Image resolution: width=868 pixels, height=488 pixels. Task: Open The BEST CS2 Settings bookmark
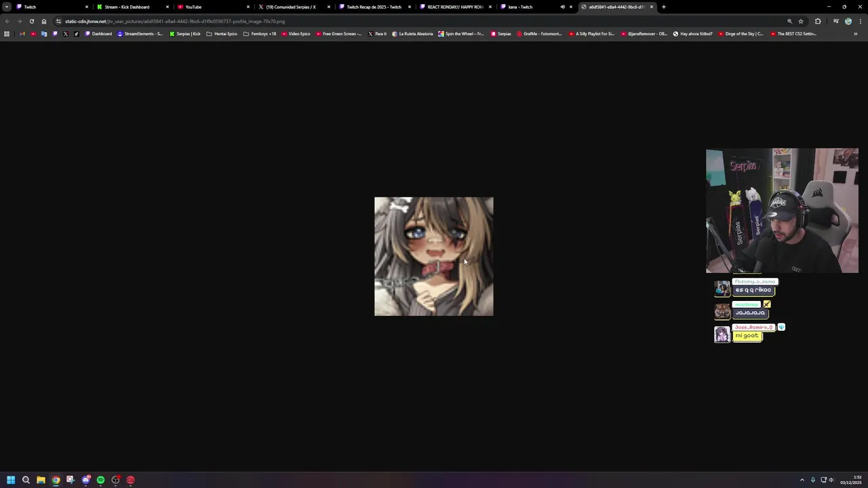tap(793, 34)
